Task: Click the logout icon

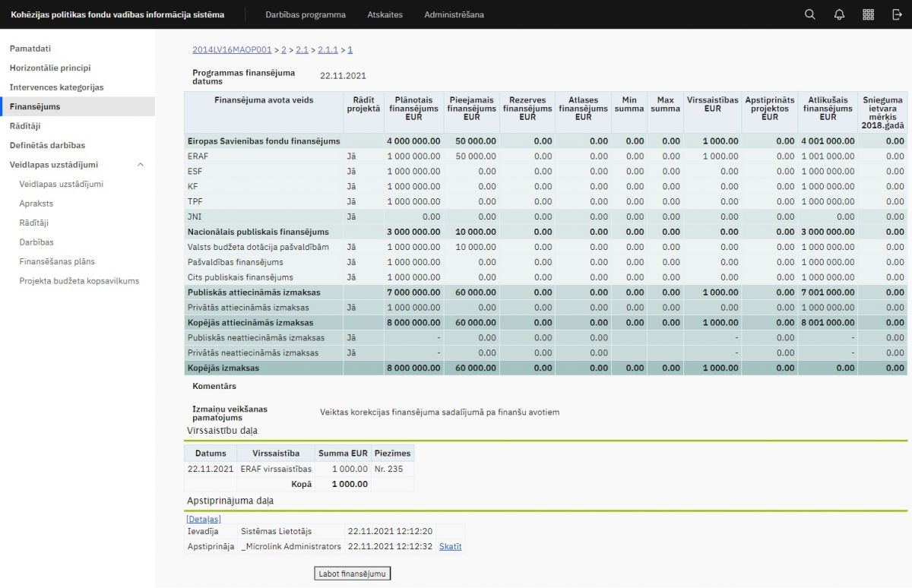Action: (x=897, y=14)
